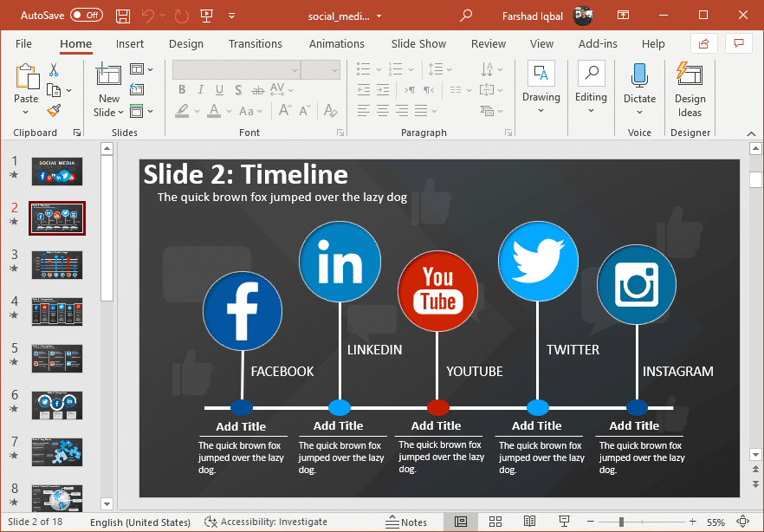Viewport: 764px width, 532px height.
Task: Toggle the Notes pane
Action: [406, 522]
